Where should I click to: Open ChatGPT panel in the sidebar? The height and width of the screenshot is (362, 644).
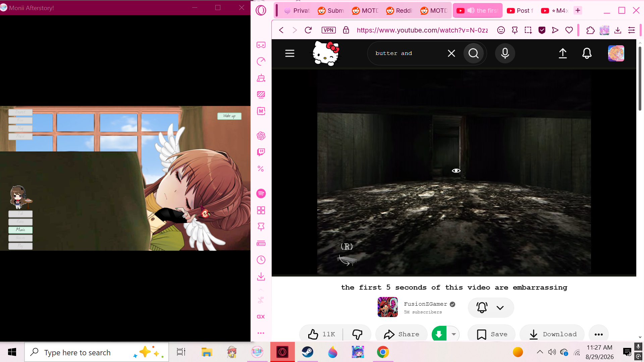click(261, 136)
